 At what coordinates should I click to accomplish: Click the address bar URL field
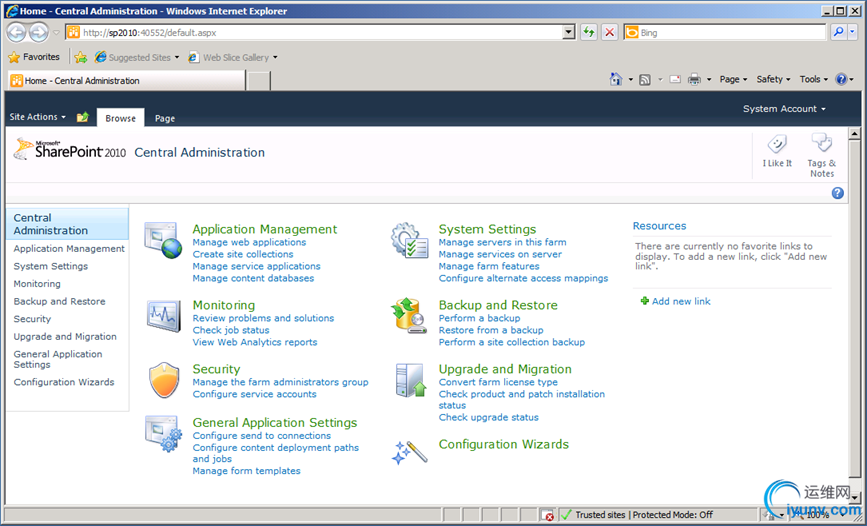(320, 33)
